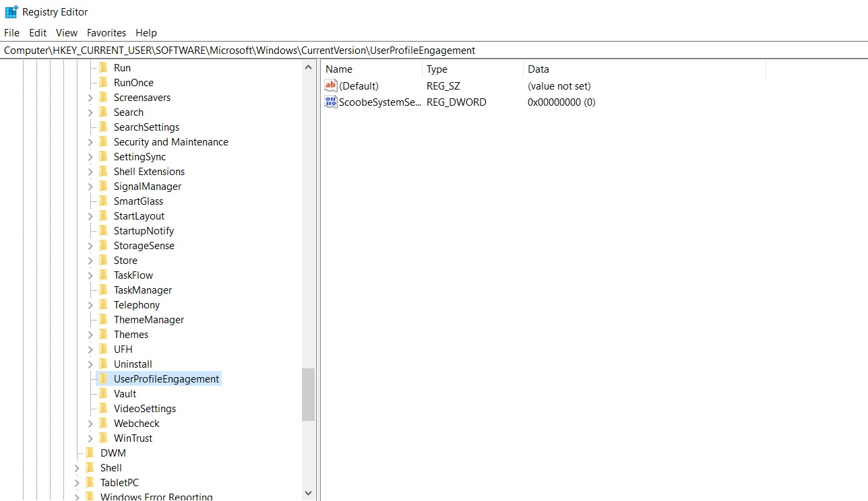Click the tree scrollbar up arrow
This screenshot has width=868, height=501.
(309, 67)
